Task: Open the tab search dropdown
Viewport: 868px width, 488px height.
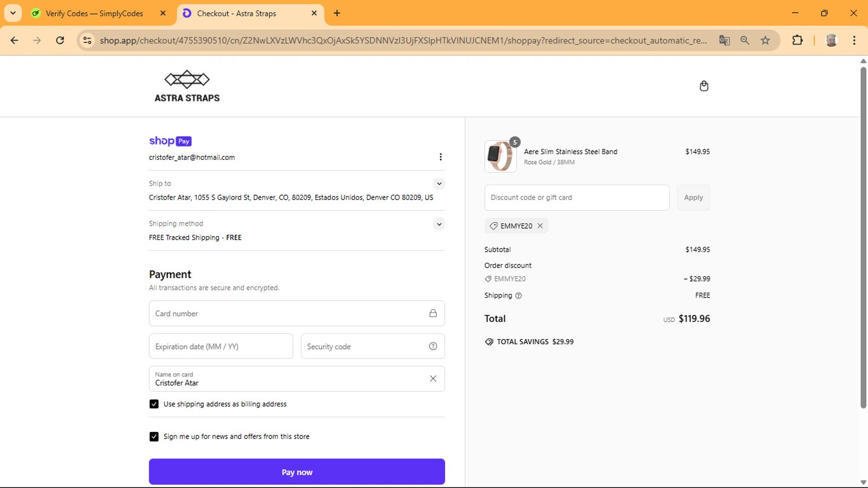Action: pos(13,13)
